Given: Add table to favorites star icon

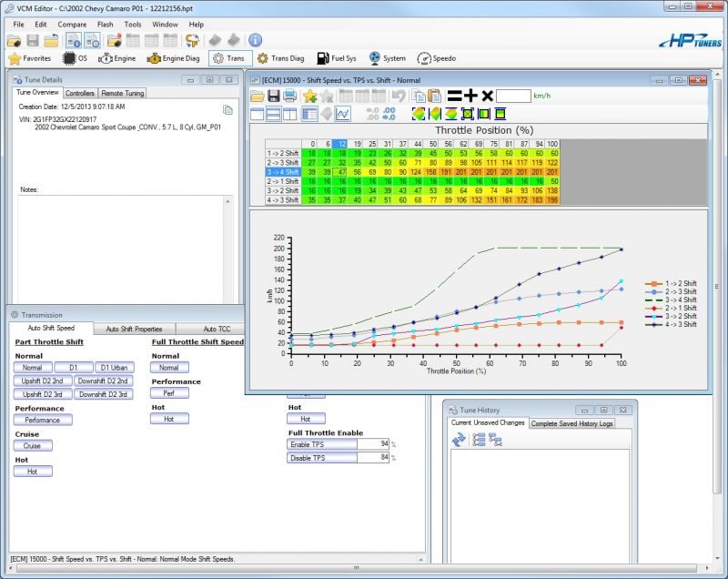Looking at the screenshot, I should 309,96.
